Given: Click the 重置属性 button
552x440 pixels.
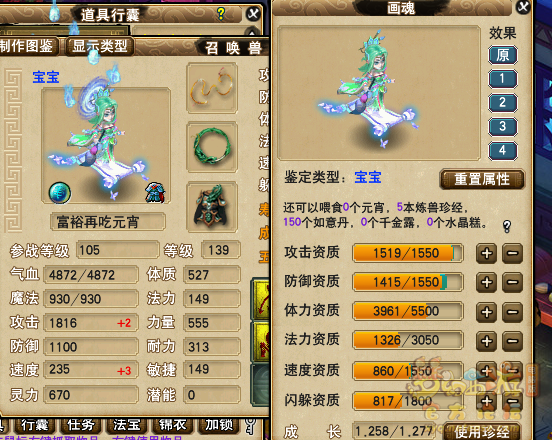Looking at the screenshot, I should point(482,179).
